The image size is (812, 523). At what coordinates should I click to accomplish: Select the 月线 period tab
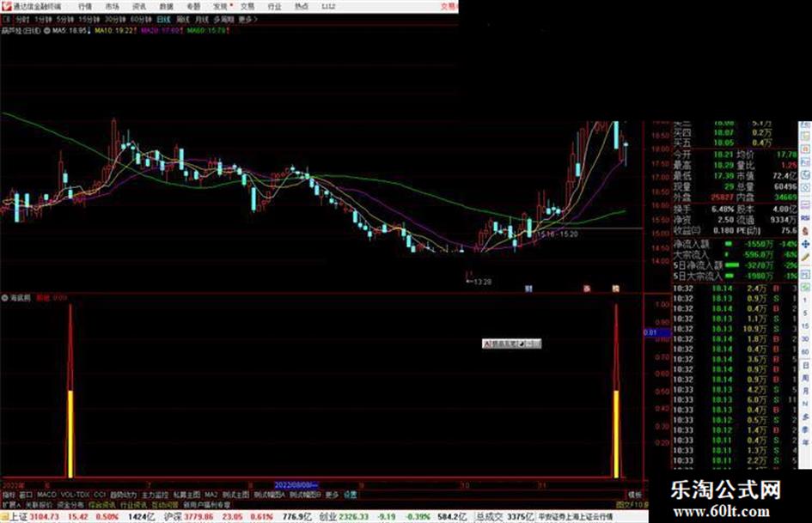pos(202,20)
